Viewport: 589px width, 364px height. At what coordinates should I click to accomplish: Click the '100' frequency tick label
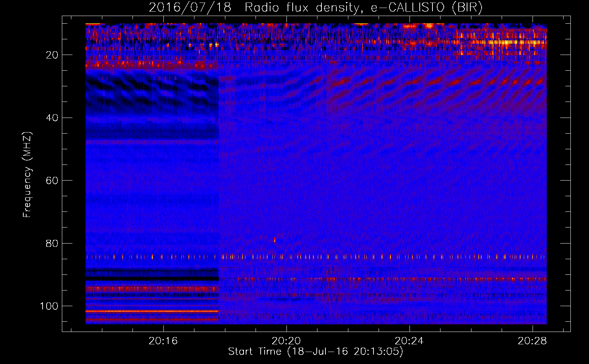[x=49, y=306]
